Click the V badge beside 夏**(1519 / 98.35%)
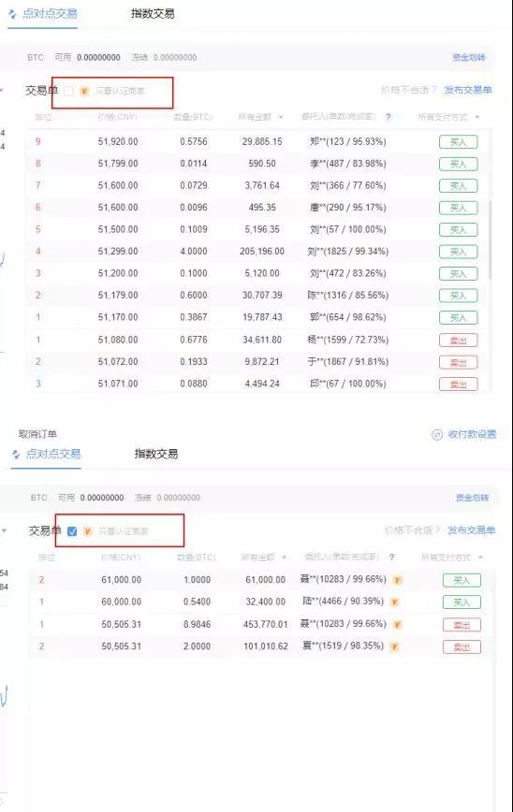The height and width of the screenshot is (812, 513). click(395, 646)
